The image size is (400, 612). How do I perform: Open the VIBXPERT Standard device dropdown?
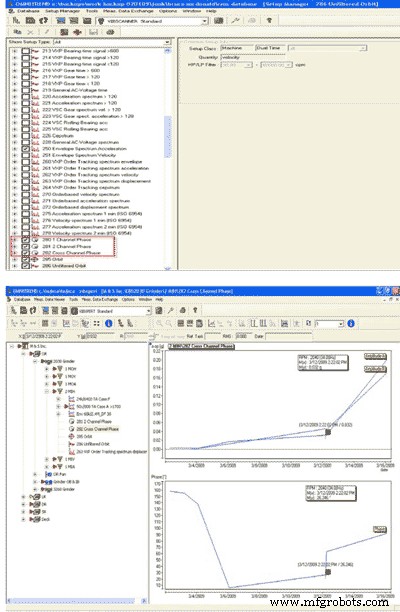coord(148,311)
